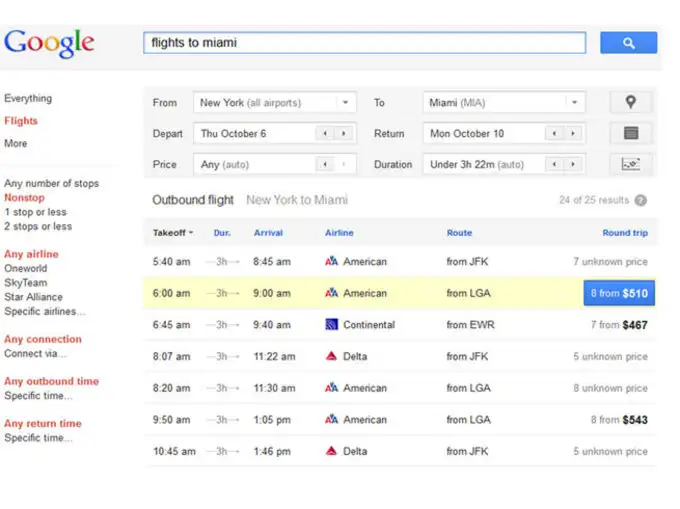Click the blue search magnifier button
680x509 pixels.
coord(628,43)
